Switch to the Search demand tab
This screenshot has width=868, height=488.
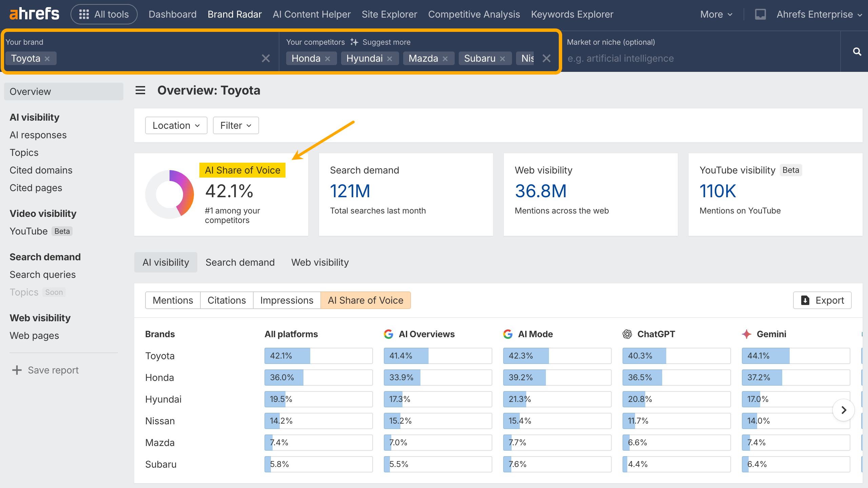(240, 262)
